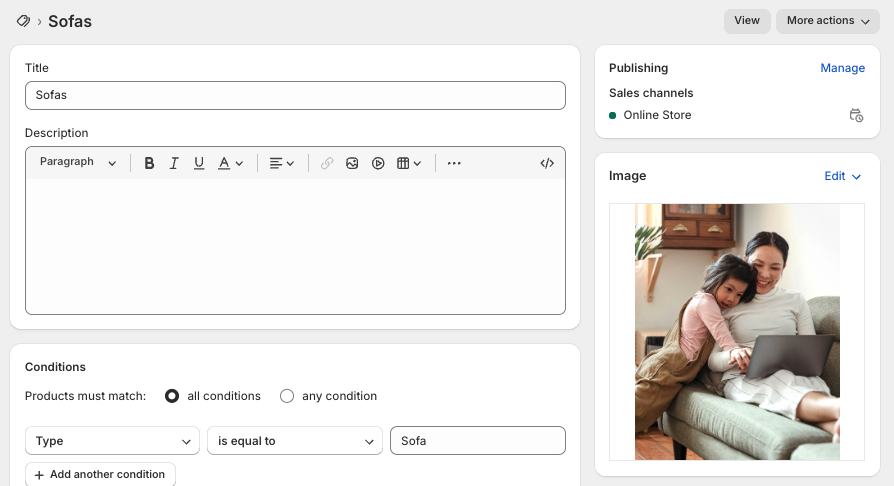Open the insert table dropdown
This screenshot has height=486, width=894.
tap(409, 163)
